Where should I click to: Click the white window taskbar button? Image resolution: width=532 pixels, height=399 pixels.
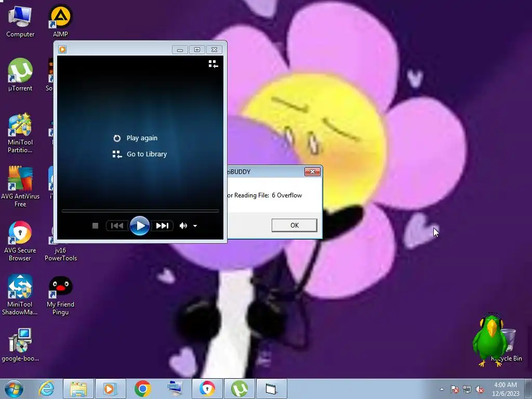[x=271, y=389]
